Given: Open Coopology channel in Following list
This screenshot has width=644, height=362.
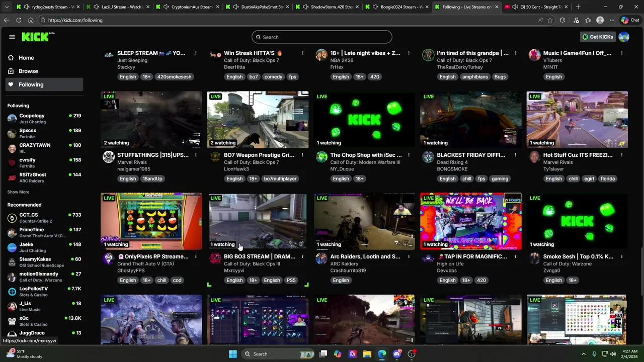Looking at the screenshot, I should pos(44,119).
